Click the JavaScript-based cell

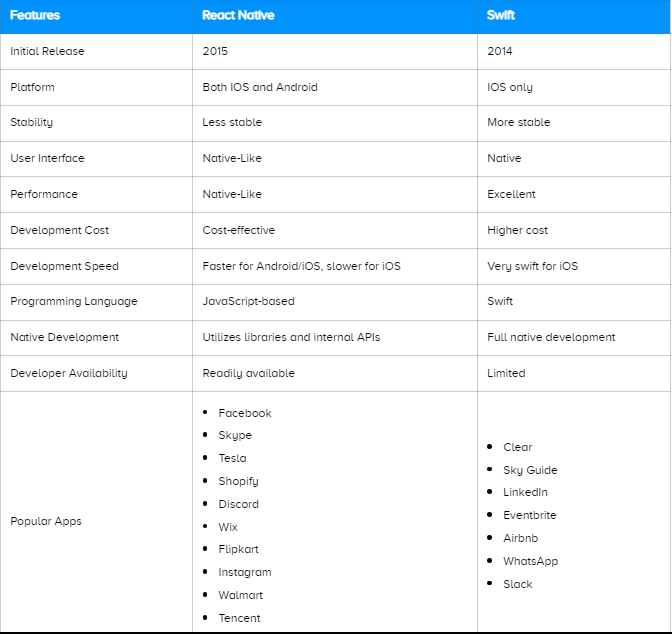(248, 301)
